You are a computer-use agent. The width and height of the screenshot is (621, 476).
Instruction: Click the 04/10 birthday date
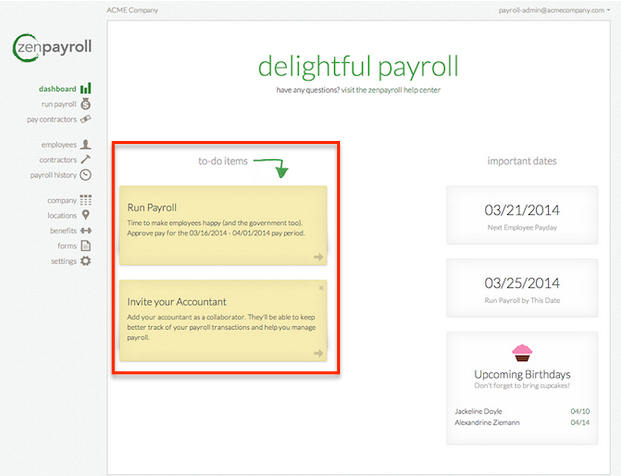tap(580, 411)
